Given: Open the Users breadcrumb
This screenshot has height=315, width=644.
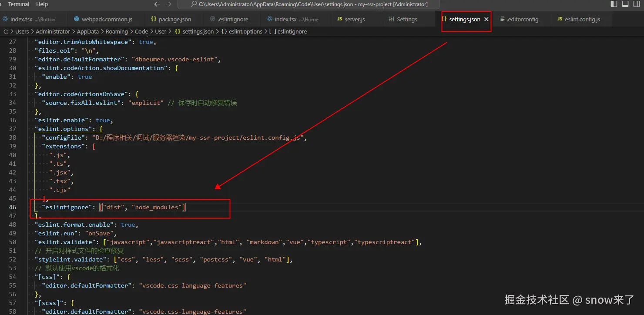Looking at the screenshot, I should click(x=22, y=31).
